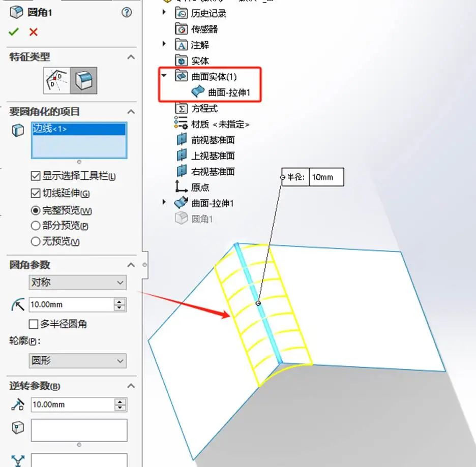Select the 前视基准面 plane icon
476x467 pixels.
click(182, 140)
